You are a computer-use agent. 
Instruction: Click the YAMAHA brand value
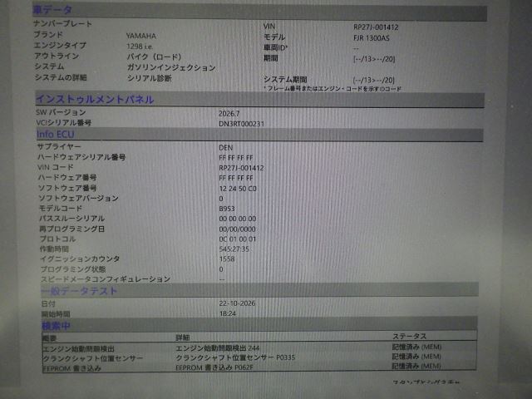[x=141, y=36]
